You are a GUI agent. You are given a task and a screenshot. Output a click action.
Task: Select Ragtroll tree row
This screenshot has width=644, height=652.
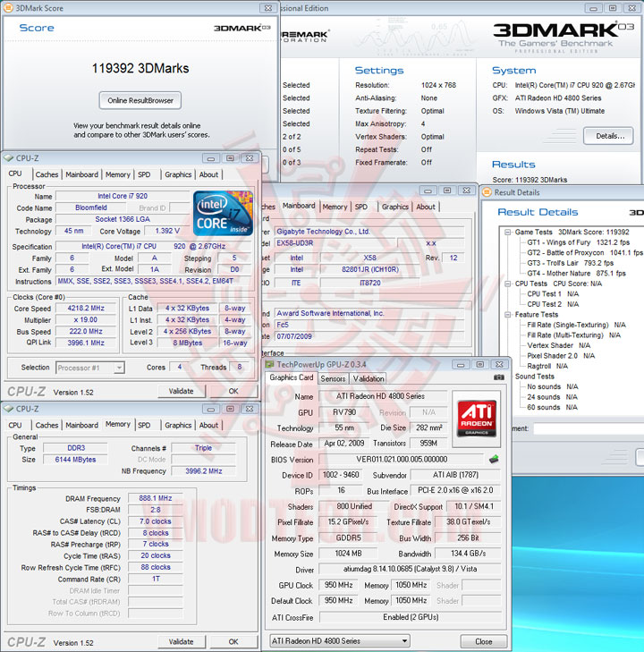pyautogui.click(x=547, y=367)
